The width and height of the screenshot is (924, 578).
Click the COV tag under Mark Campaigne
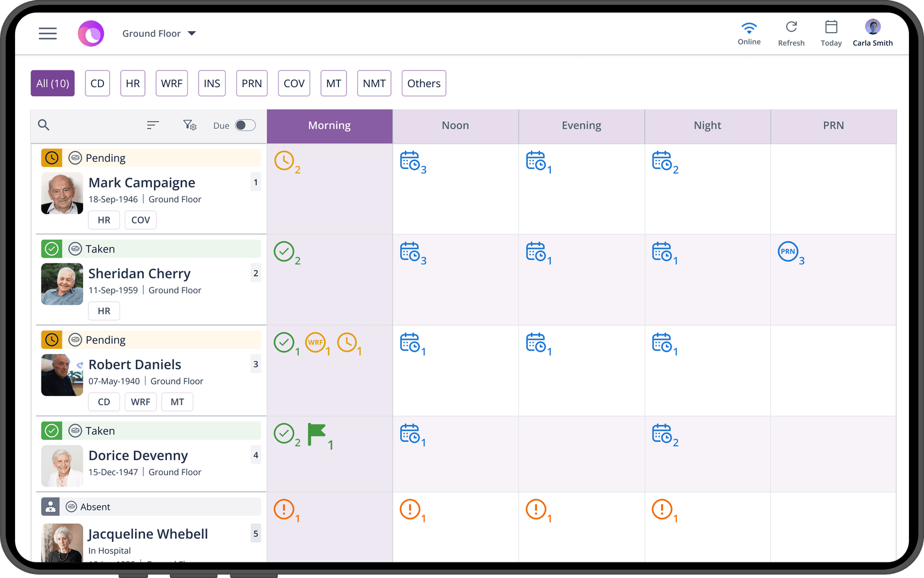pos(140,220)
